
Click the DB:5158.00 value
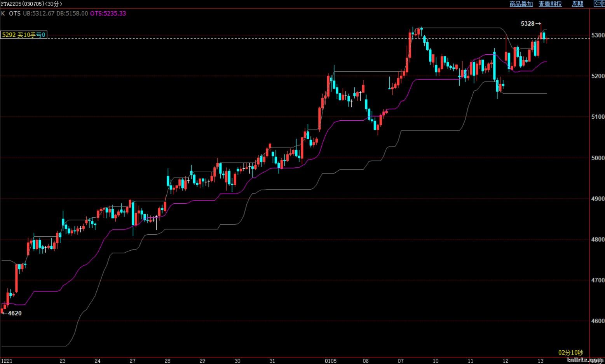click(x=72, y=13)
